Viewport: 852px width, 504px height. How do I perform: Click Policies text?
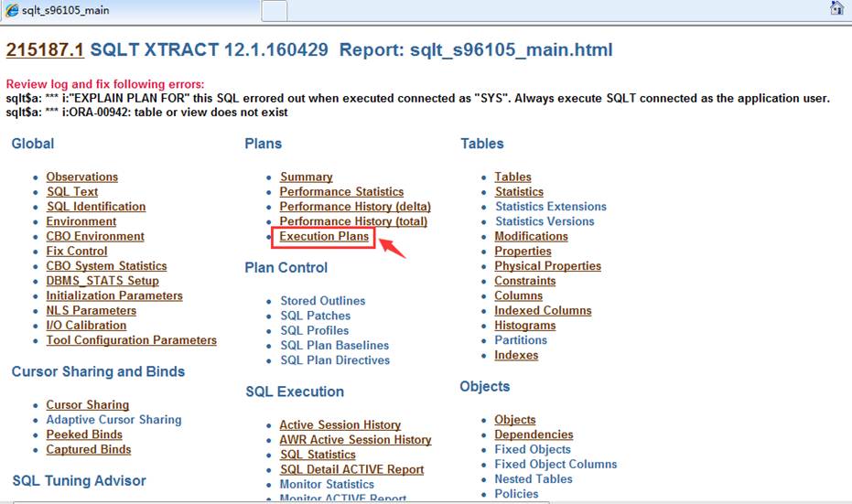click(516, 494)
